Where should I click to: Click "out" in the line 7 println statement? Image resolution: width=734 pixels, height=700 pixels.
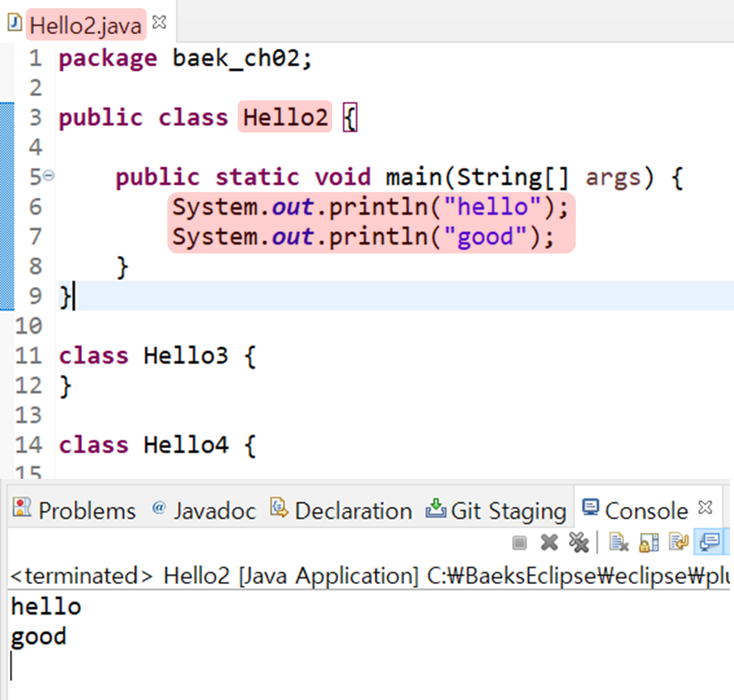coord(292,236)
